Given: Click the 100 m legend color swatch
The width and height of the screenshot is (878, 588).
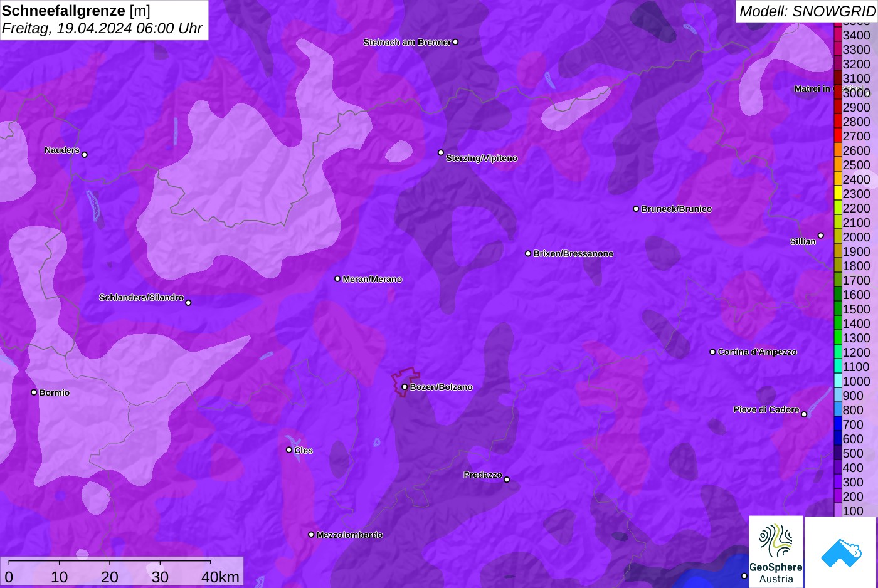Looking at the screenshot, I should click(838, 510).
